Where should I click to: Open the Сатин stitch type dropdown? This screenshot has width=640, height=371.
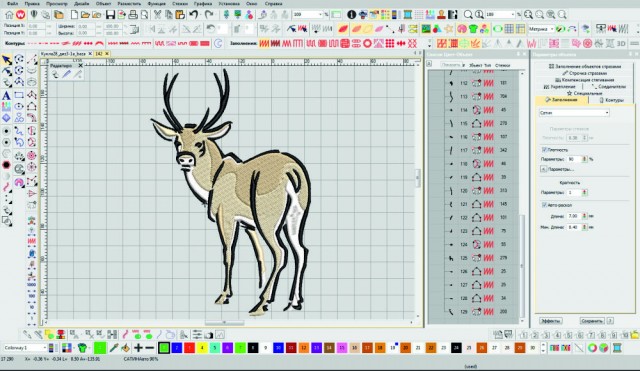coord(574,113)
